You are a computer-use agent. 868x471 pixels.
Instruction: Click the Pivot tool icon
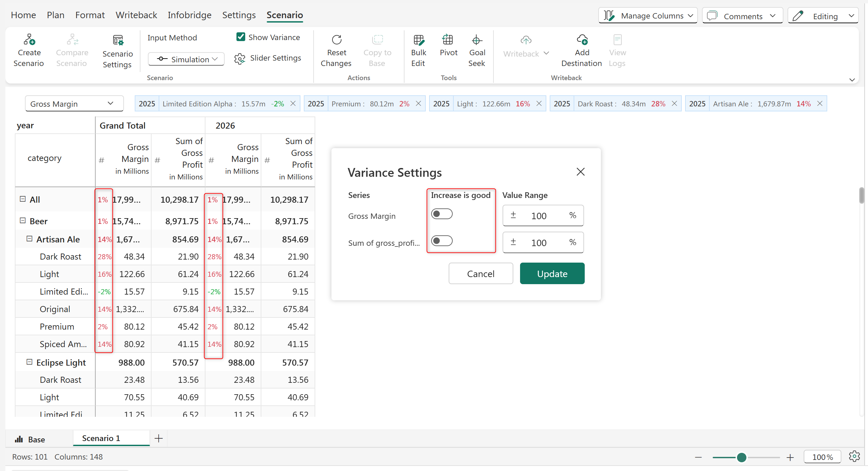coord(448,40)
